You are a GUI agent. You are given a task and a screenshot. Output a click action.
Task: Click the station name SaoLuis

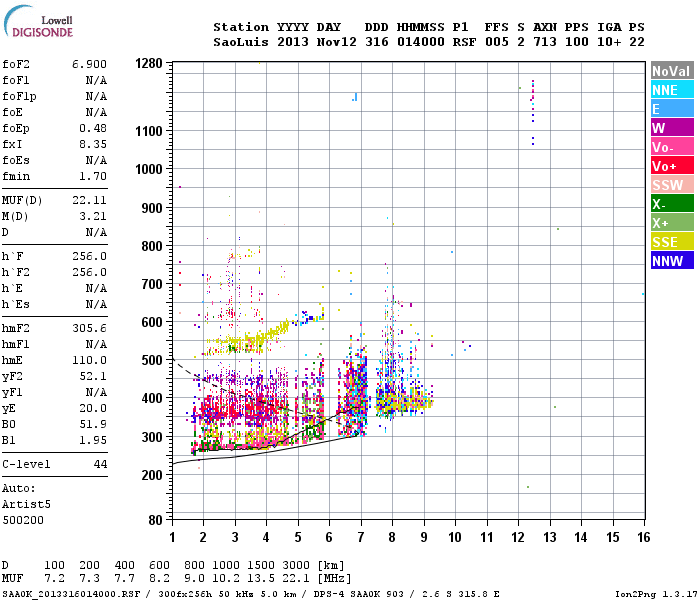[x=241, y=42]
